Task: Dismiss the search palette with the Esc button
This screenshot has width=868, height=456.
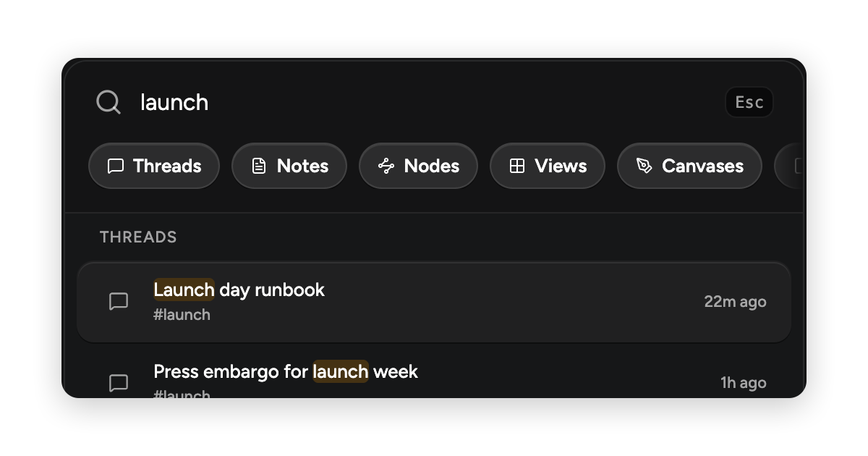Action: coord(749,102)
